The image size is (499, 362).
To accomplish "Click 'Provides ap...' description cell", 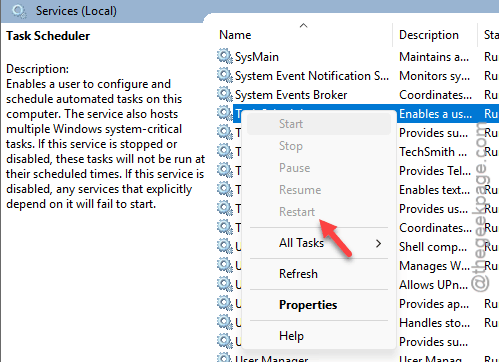I will pos(434,304).
